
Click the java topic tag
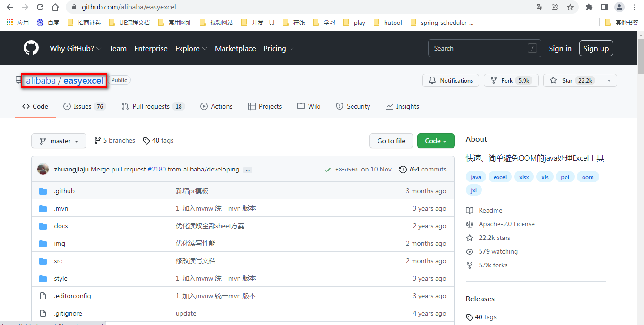tap(476, 177)
